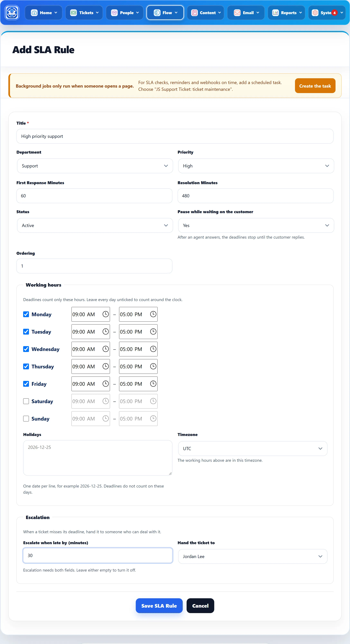Screen dimensions: 350x644
Task: Open the Department dropdown
Action: (95, 166)
